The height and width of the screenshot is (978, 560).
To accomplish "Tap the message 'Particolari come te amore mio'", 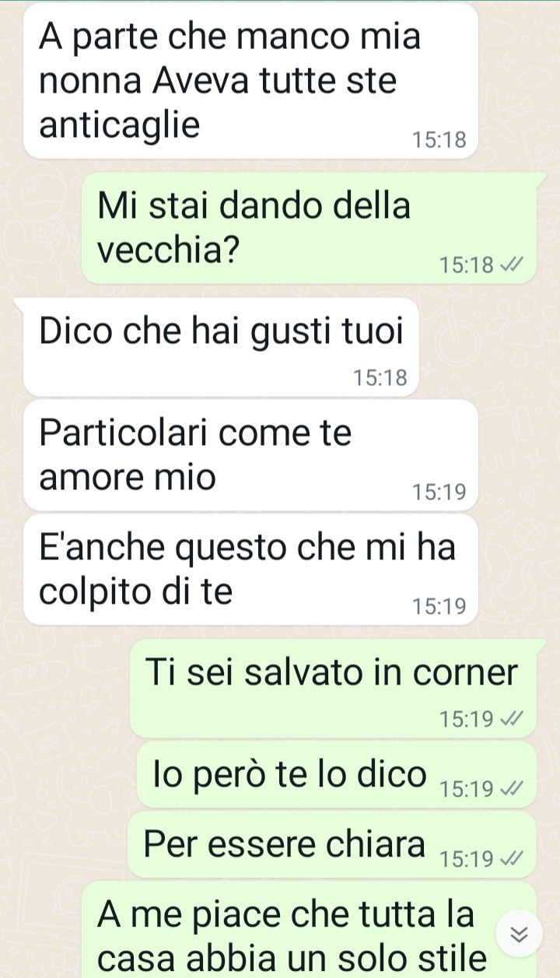I will [x=250, y=455].
